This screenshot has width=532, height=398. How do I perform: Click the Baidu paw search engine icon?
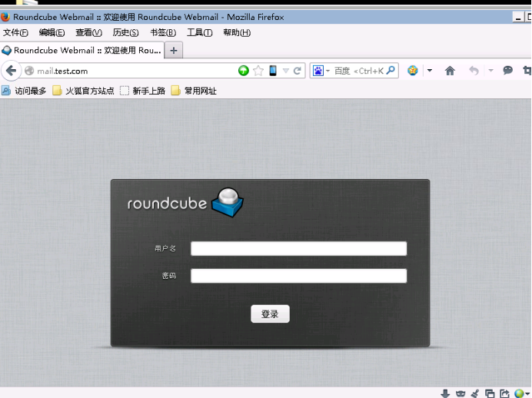click(x=318, y=71)
